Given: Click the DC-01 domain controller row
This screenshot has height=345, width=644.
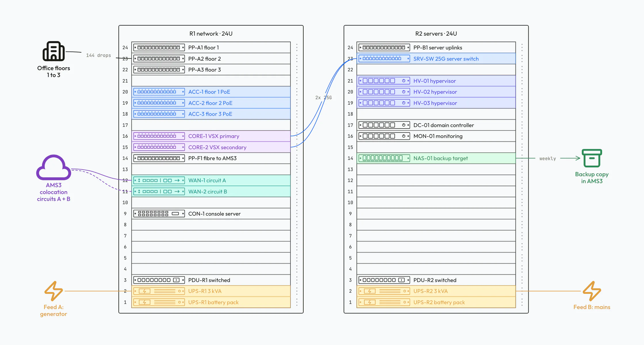Looking at the screenshot, I should pyautogui.click(x=436, y=125).
